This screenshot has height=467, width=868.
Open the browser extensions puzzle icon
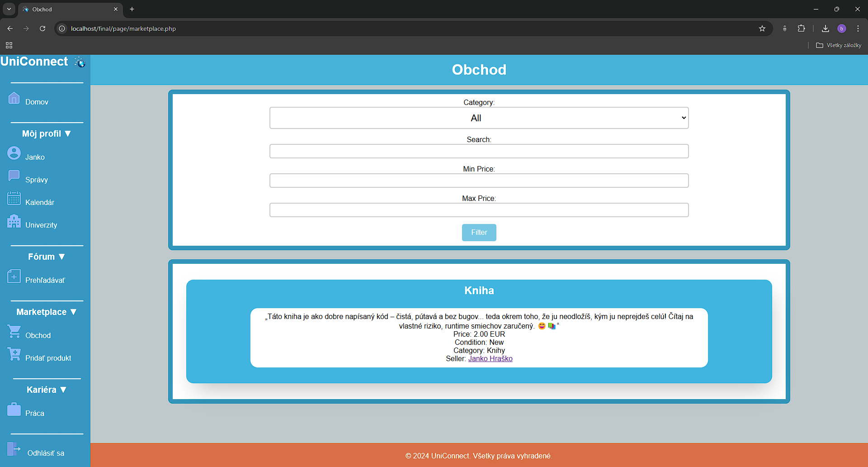click(x=801, y=29)
